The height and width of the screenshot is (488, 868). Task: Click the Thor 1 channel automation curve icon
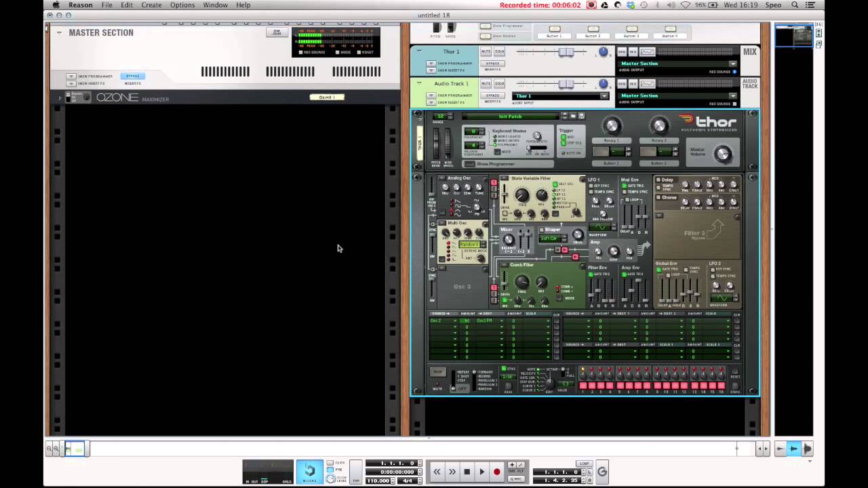[648, 52]
